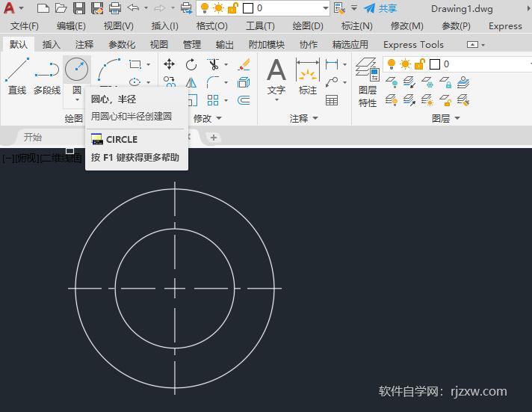Click New drawing icon in quick toolbar

[x=43, y=7]
